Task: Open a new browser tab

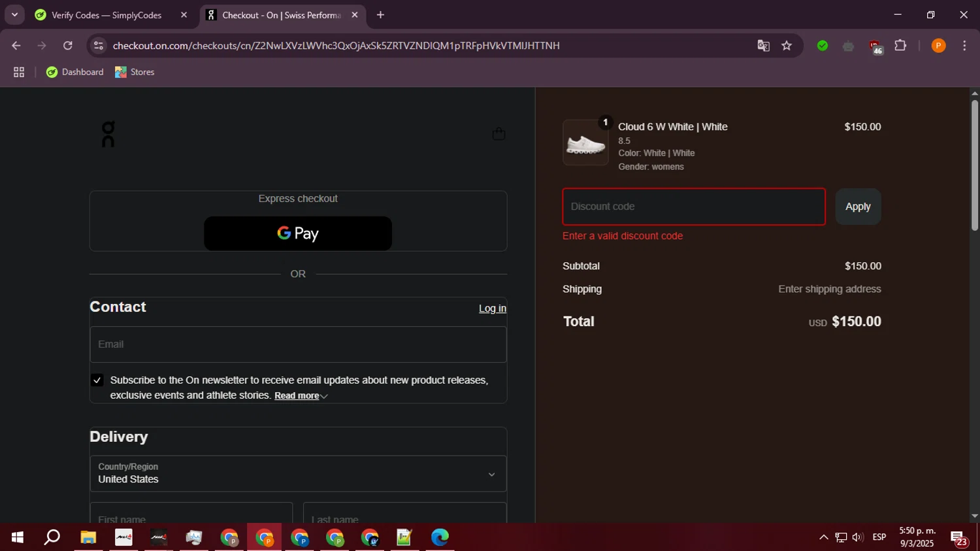Action: [x=380, y=15]
